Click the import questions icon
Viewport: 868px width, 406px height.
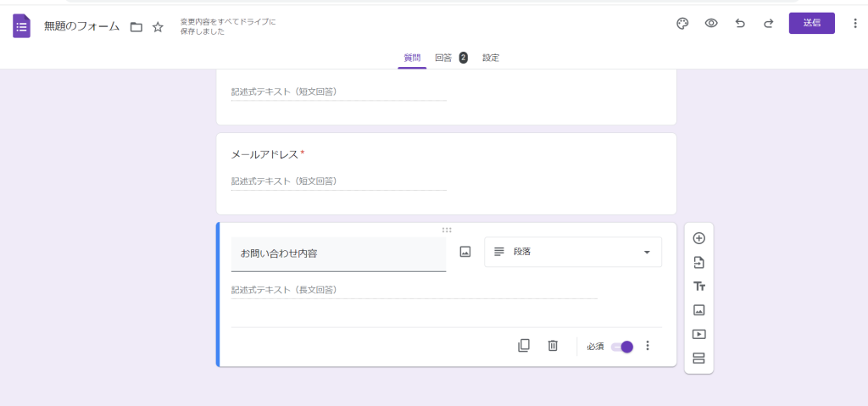coord(699,263)
